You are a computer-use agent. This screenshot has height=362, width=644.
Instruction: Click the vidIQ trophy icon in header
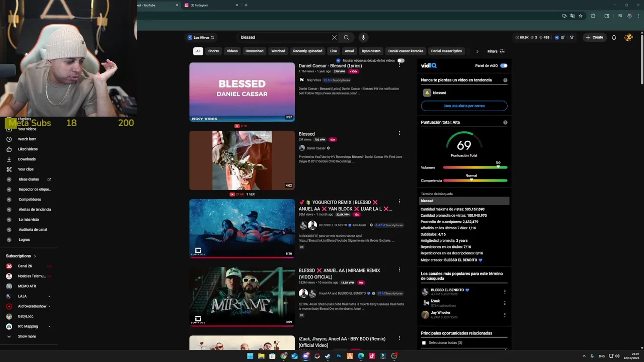click(x=572, y=37)
